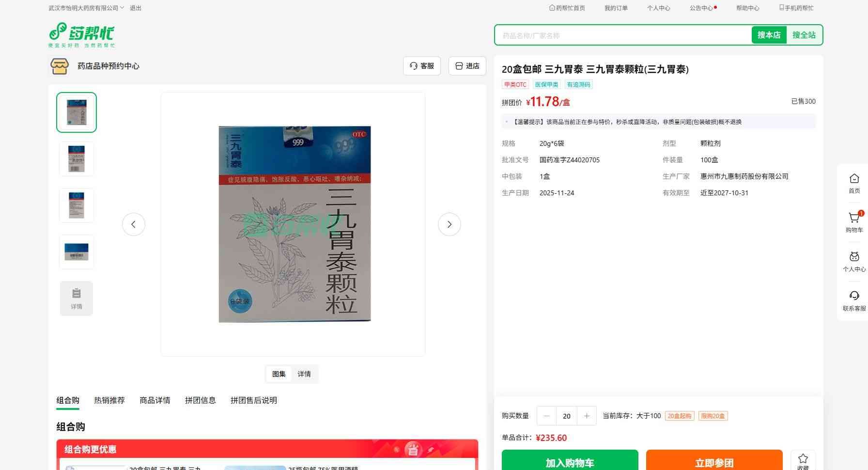Click the drug name search field
Viewport: 868px width, 470px height.
point(622,35)
